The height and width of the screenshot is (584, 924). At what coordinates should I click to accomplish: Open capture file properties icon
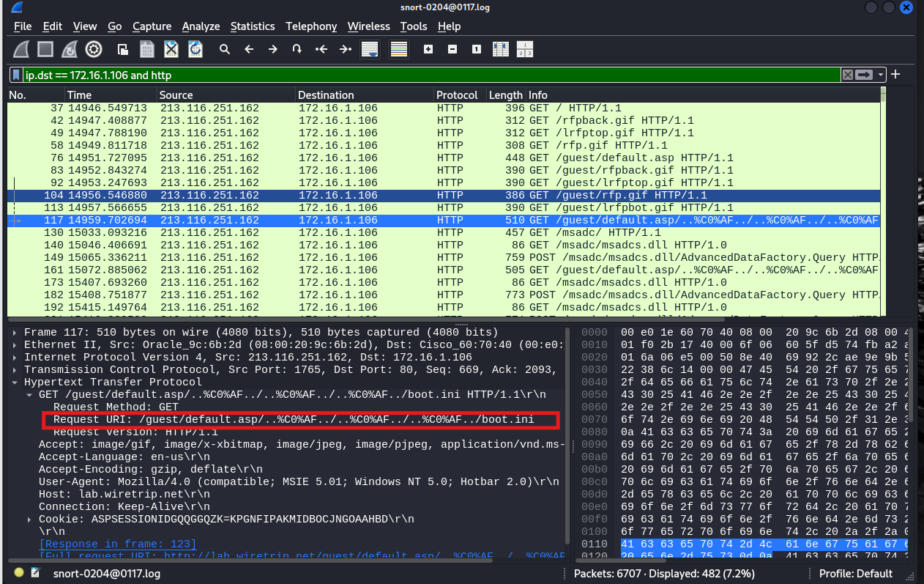35,574
